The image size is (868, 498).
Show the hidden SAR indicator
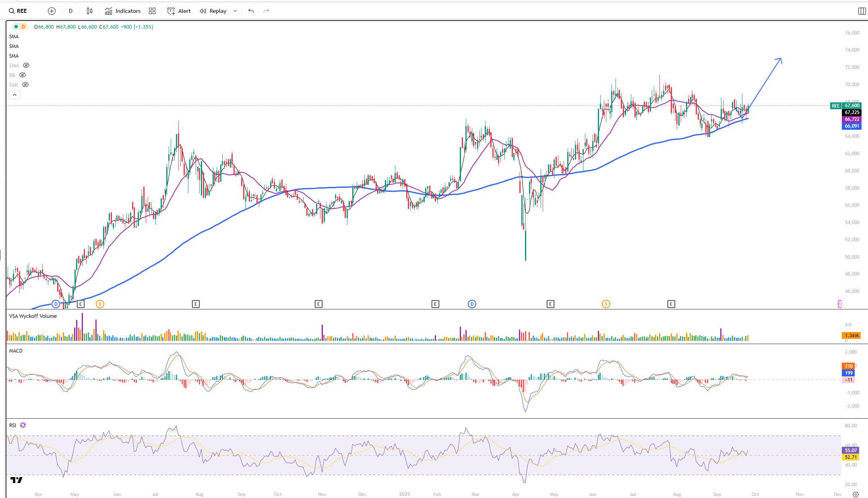click(25, 85)
